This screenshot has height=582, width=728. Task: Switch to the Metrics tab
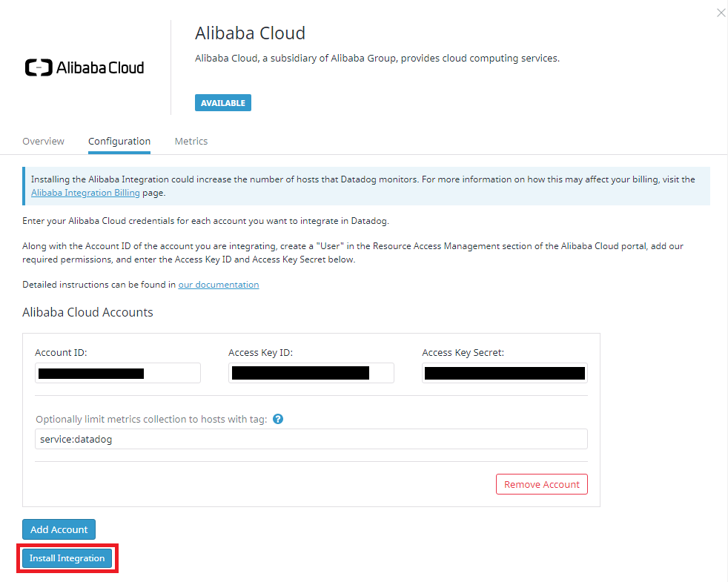click(x=191, y=141)
